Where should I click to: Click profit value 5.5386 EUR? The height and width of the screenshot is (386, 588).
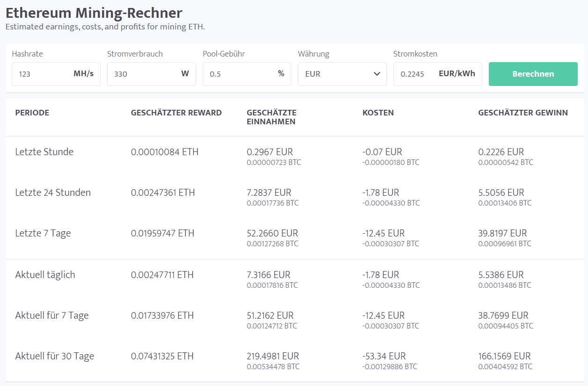[x=501, y=275]
